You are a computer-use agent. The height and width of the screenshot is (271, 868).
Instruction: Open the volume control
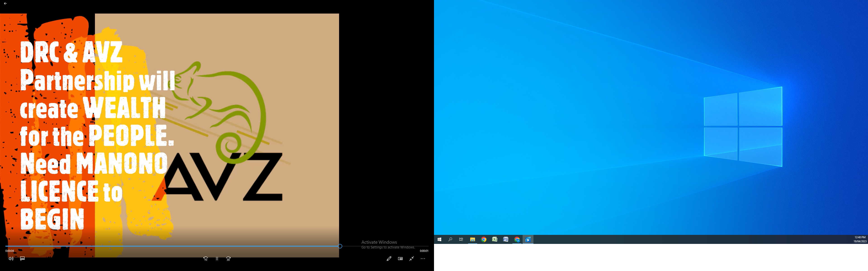(11, 259)
